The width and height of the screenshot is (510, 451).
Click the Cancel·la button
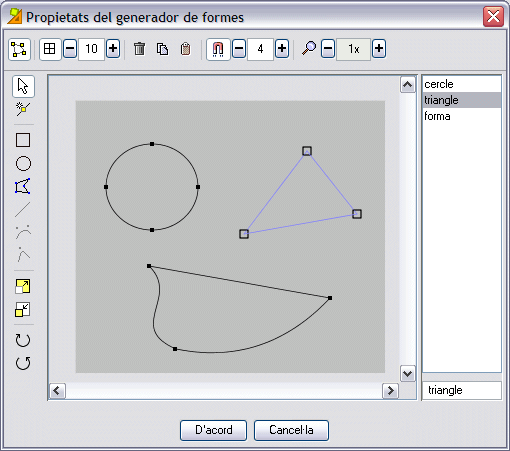coord(291,430)
